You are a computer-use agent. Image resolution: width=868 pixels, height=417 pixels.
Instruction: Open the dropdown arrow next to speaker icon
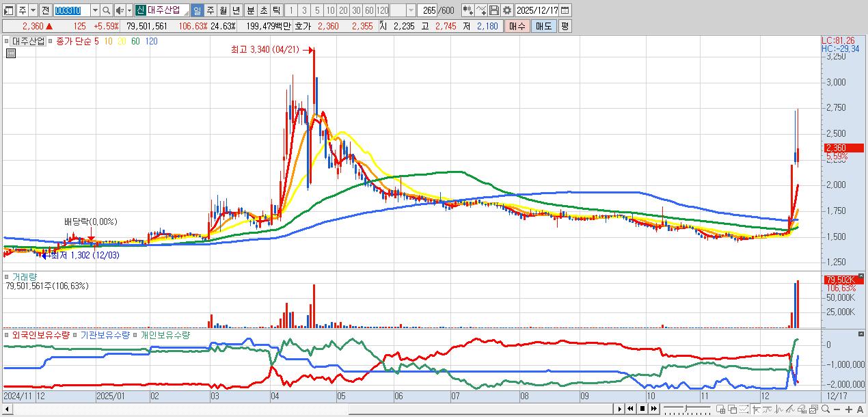click(x=128, y=10)
